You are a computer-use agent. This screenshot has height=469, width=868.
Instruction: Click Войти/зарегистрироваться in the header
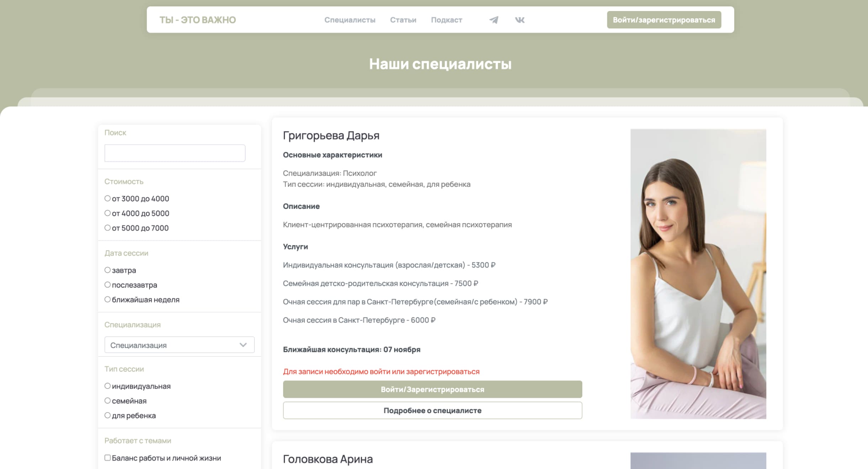664,20
